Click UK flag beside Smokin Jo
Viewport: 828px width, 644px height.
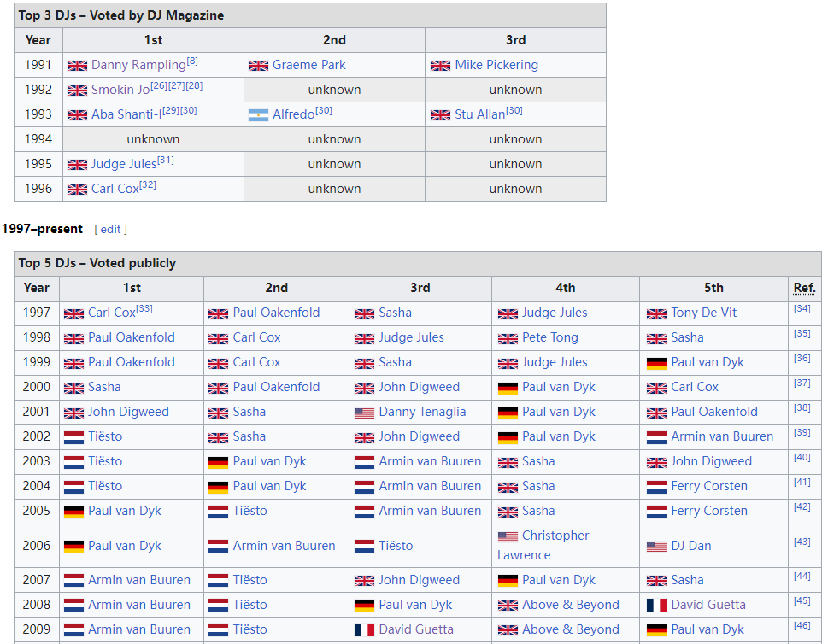tap(77, 91)
